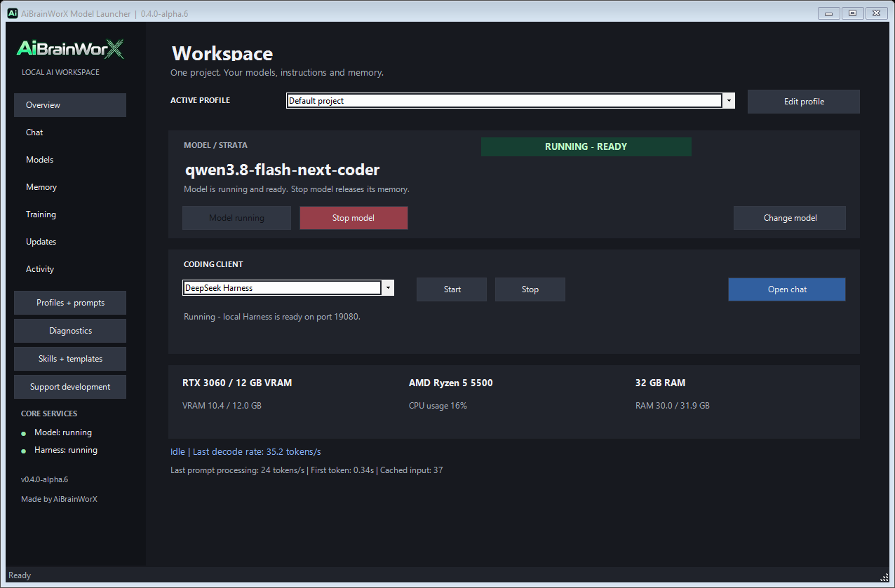Maximize the Model Launcher window

pos(852,13)
